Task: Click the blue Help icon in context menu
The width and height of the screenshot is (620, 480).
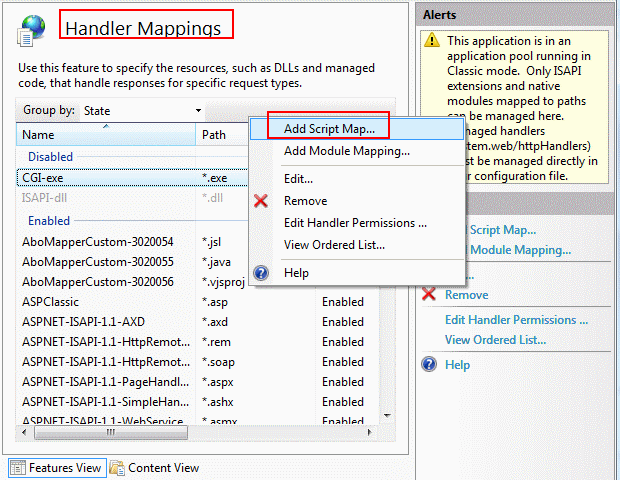Action: (261, 273)
